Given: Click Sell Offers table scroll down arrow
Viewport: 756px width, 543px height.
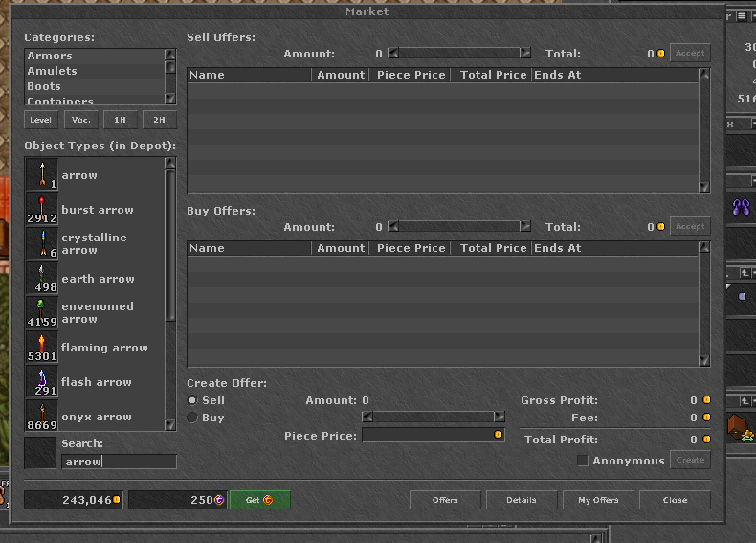Looking at the screenshot, I should click(704, 188).
